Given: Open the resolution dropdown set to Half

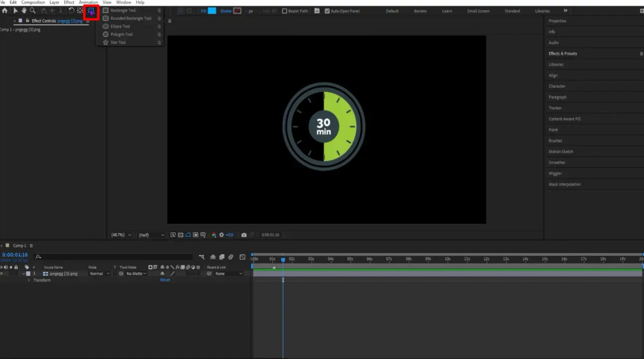Looking at the screenshot, I should tap(151, 235).
